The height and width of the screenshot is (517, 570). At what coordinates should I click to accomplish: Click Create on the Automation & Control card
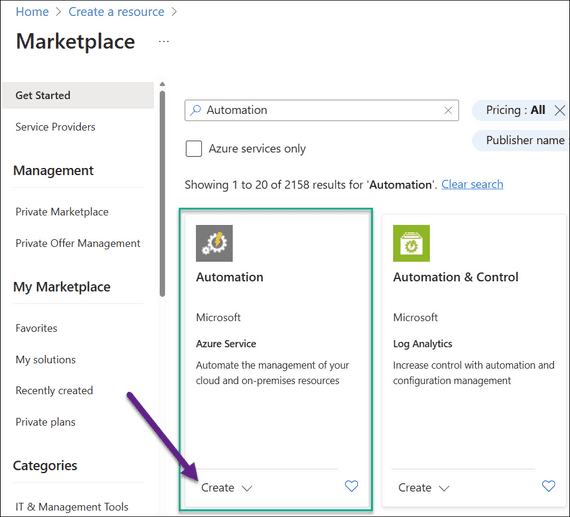pyautogui.click(x=415, y=488)
